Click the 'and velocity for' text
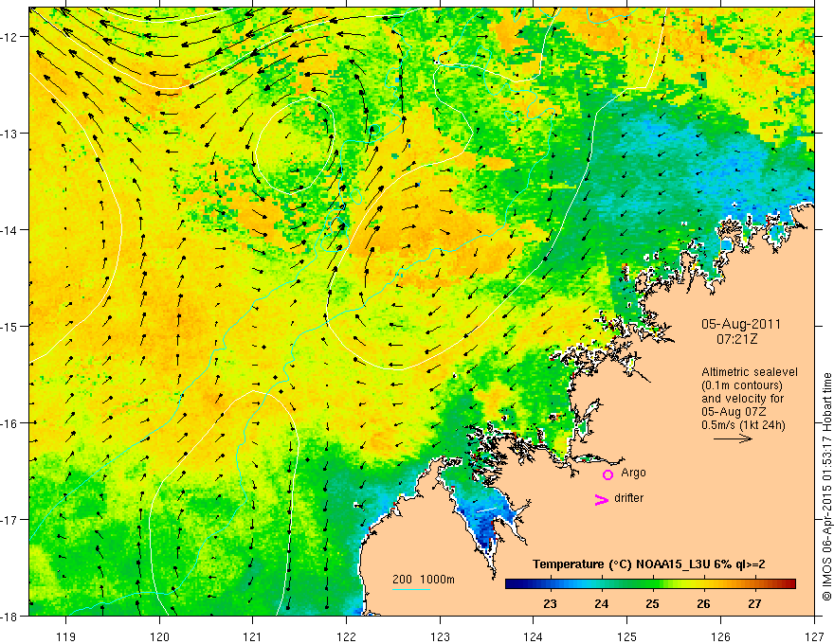 pyautogui.click(x=742, y=399)
